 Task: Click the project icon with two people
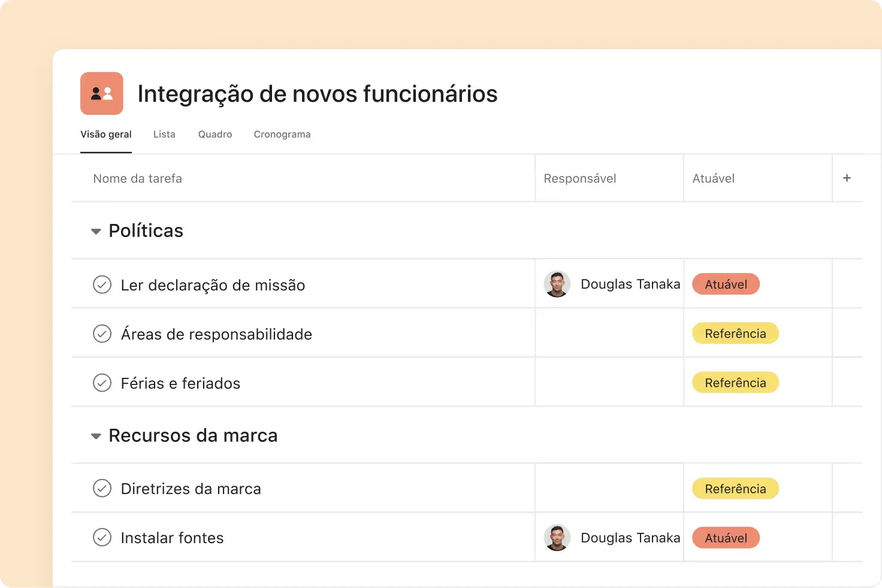(x=101, y=93)
